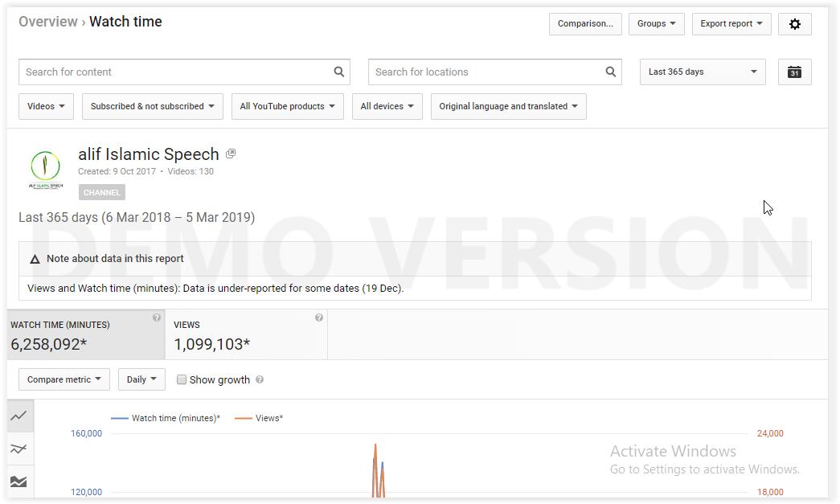This screenshot has width=840, height=504.
Task: Click the date range text 6 Mar 2018 – 5 Mar 2019
Action: (x=178, y=218)
